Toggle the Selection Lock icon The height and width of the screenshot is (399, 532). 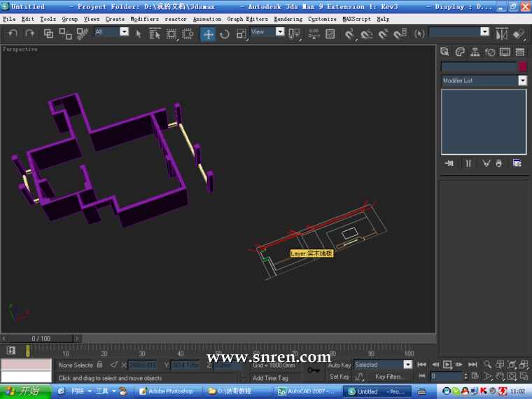click(x=99, y=365)
